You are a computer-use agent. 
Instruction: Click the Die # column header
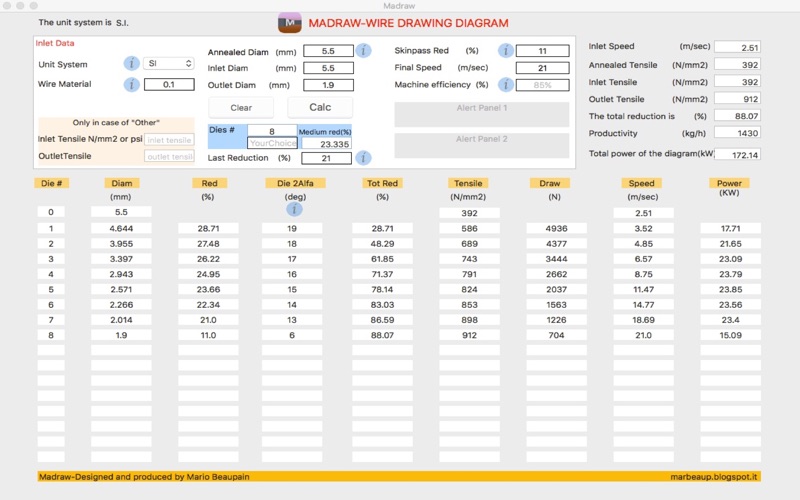point(52,183)
